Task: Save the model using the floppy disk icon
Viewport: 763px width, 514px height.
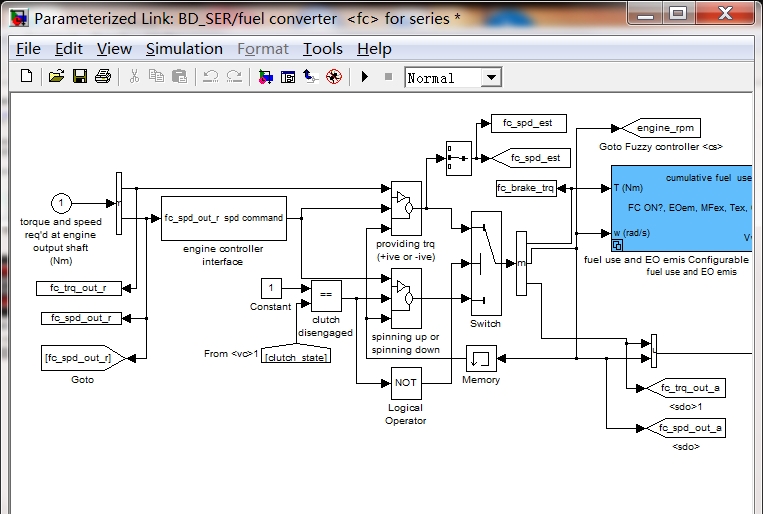Action: pyautogui.click(x=80, y=77)
